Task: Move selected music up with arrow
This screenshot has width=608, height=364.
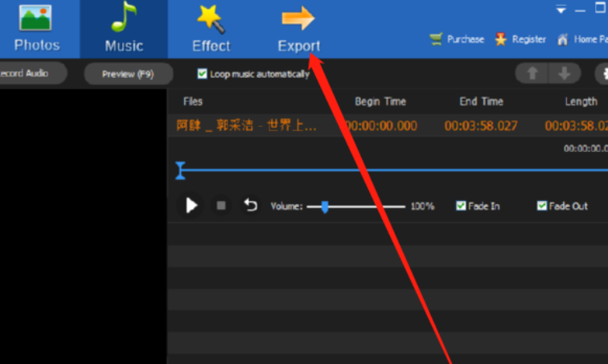Action: 532,73
